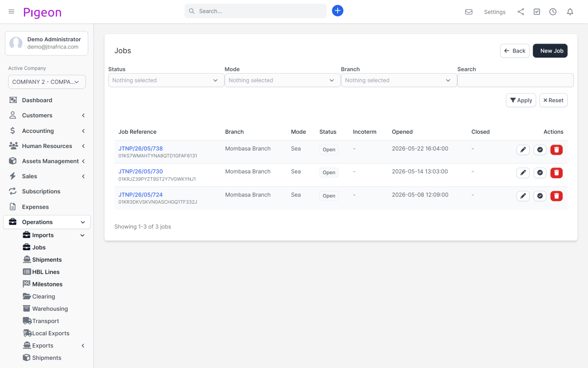Click the Expenses document icon

click(x=13, y=207)
